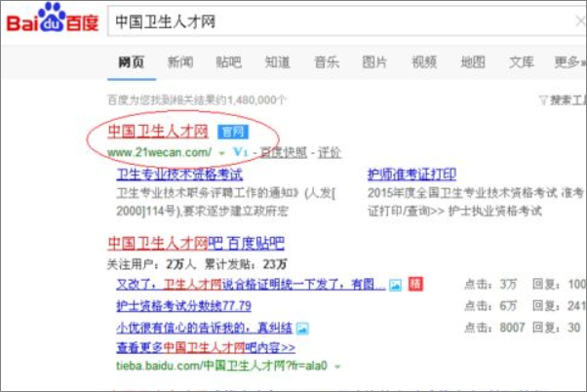
Task: Click the 评价 link
Action: 329,152
